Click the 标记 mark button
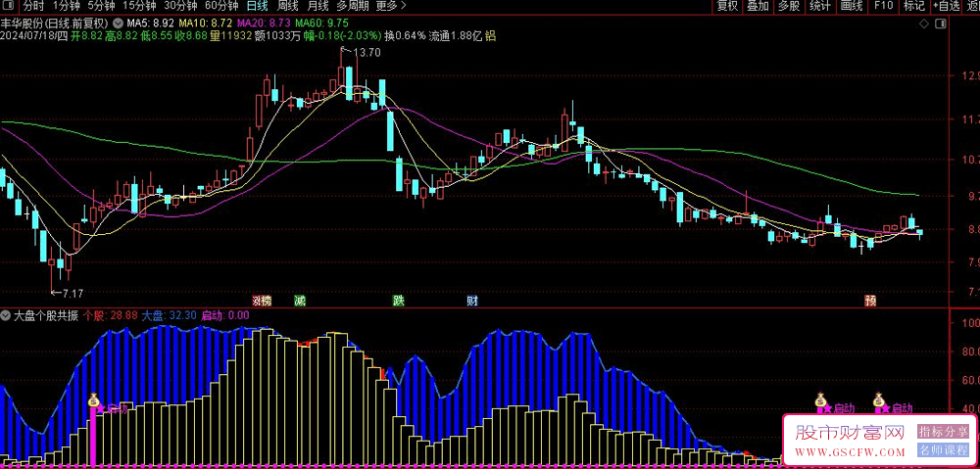Viewport: 980px width, 469px height. [913, 6]
